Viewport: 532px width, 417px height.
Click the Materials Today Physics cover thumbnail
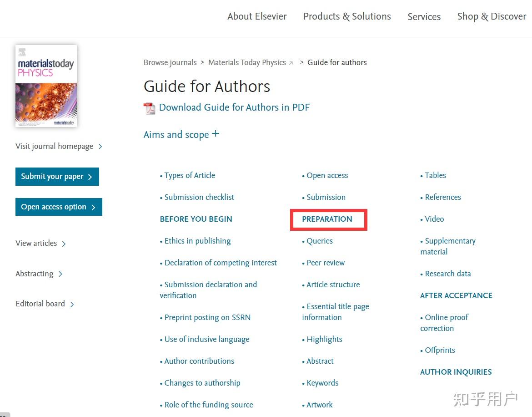pos(46,86)
